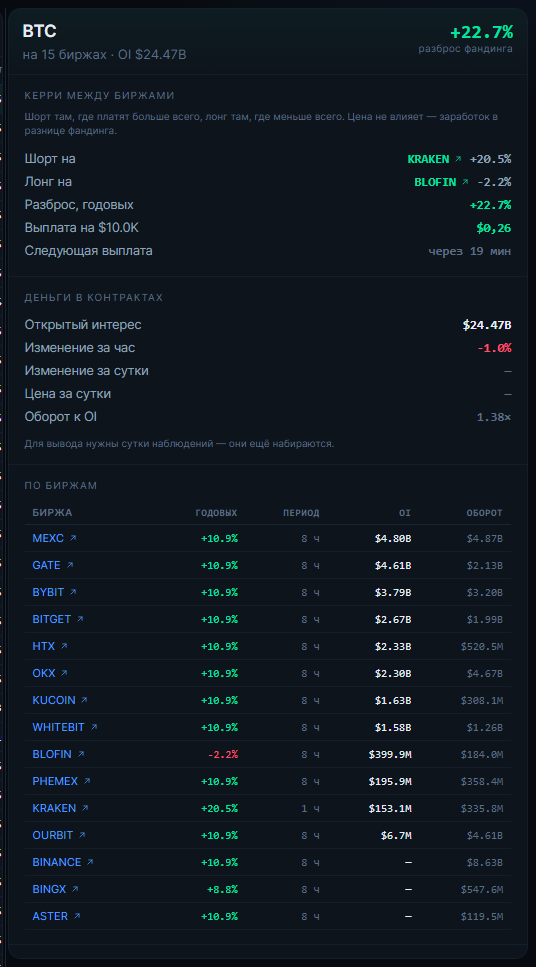Screen dimensions: 536x967
Task: Sort table by the БИРЖА column header
Action: click(x=52, y=512)
